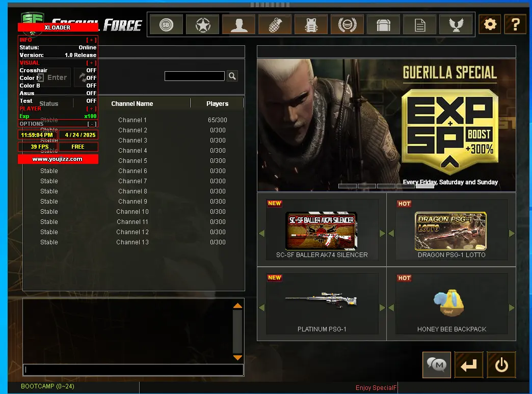Toggle Crosshair OFF setting in XLoader
The width and height of the screenshot is (532, 394).
point(58,70)
